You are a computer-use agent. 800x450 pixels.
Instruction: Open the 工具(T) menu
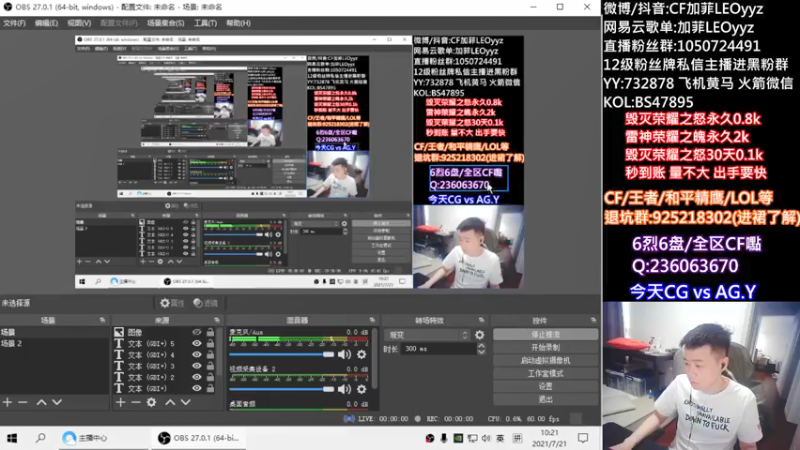205,23
